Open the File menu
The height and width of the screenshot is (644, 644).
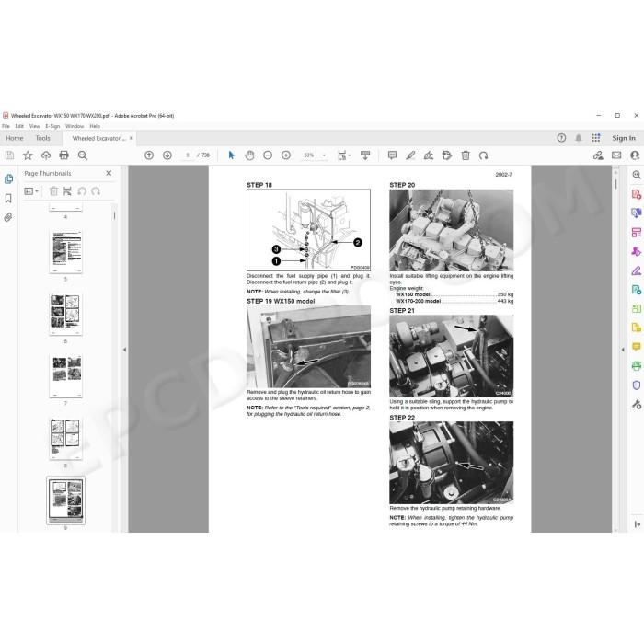pos(6,126)
